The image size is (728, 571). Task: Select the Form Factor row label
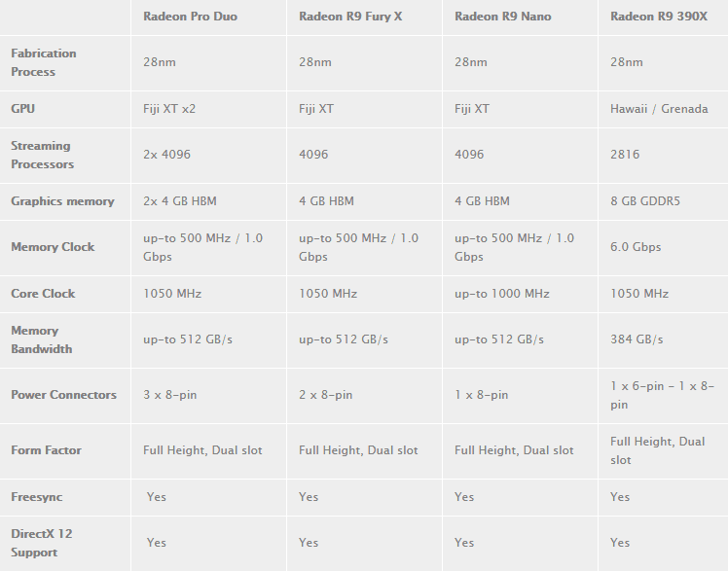pos(46,450)
